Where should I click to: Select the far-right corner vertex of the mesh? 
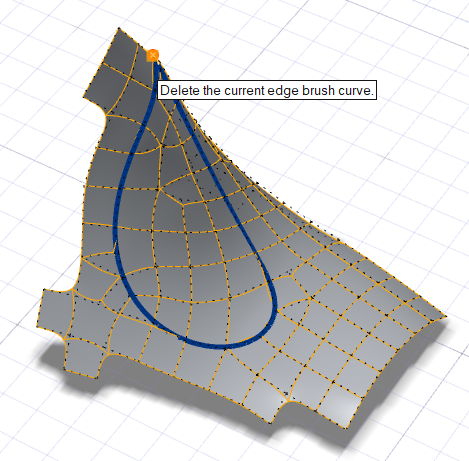(x=446, y=316)
